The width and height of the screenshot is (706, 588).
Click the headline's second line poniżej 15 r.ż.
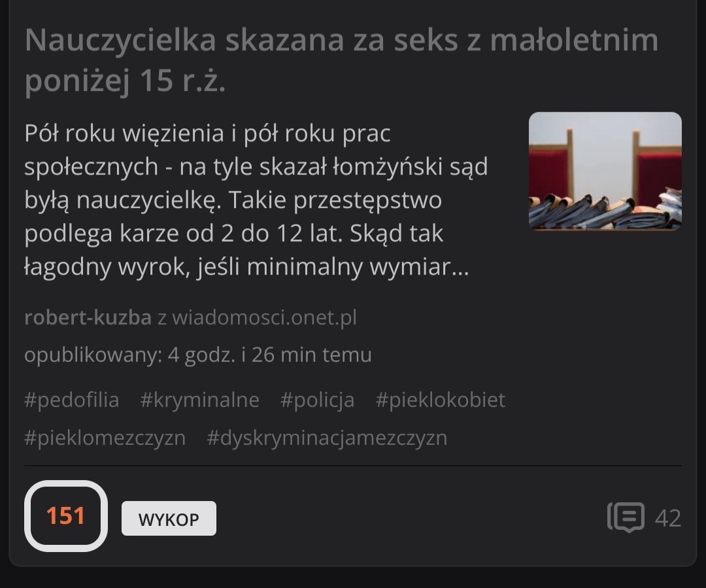[x=125, y=80]
